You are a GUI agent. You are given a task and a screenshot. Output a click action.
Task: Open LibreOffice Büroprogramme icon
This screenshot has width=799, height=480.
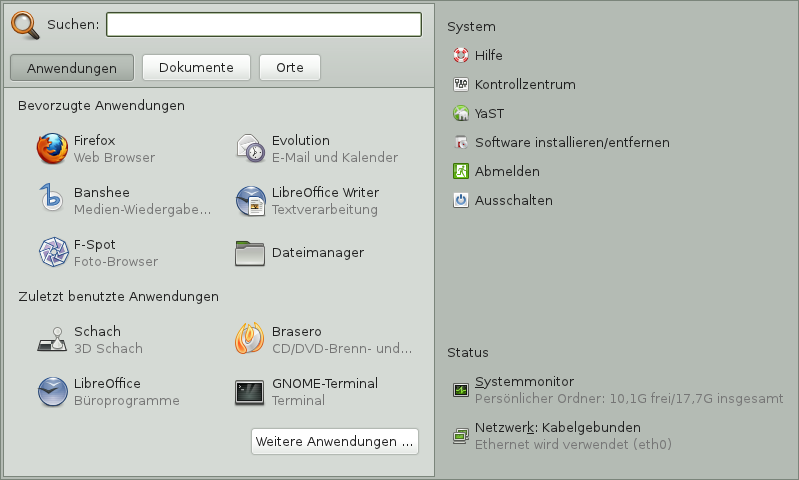(52, 392)
